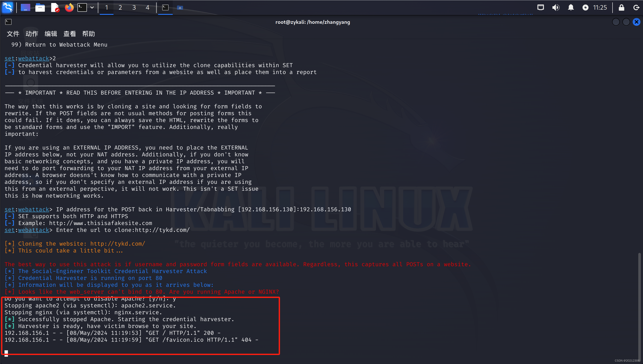Expand the terminal launcher dropdown arrow

point(92,8)
